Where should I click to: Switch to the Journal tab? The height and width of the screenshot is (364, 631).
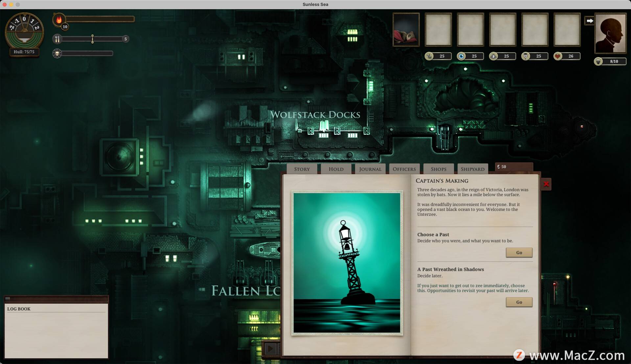click(370, 169)
